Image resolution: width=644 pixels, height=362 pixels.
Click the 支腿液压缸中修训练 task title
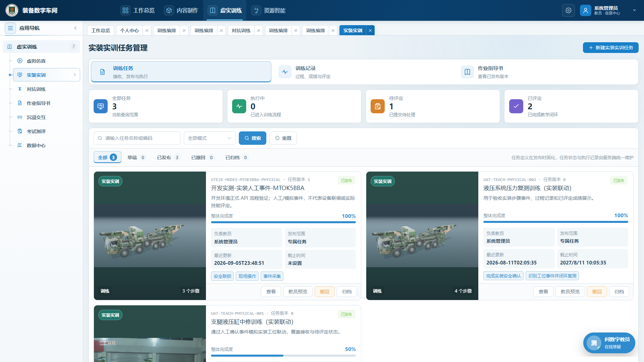(252, 322)
